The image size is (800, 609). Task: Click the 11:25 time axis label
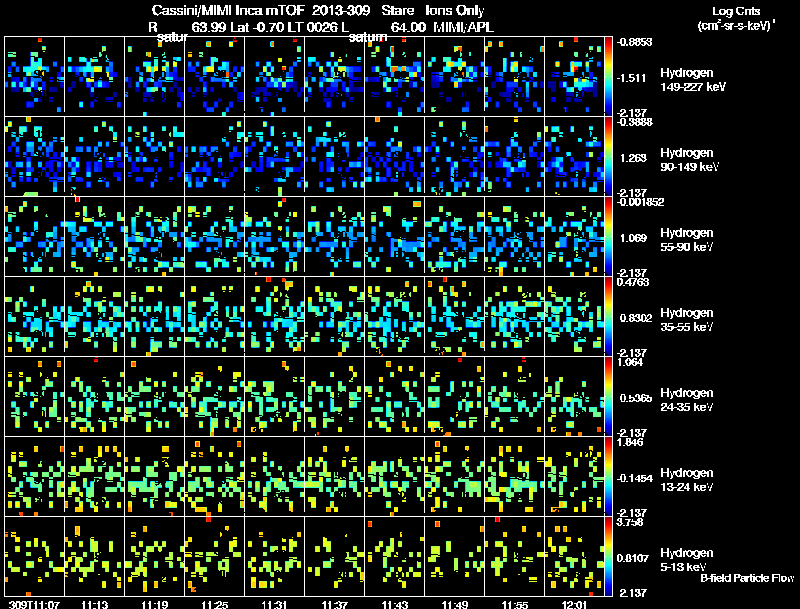[214, 604]
